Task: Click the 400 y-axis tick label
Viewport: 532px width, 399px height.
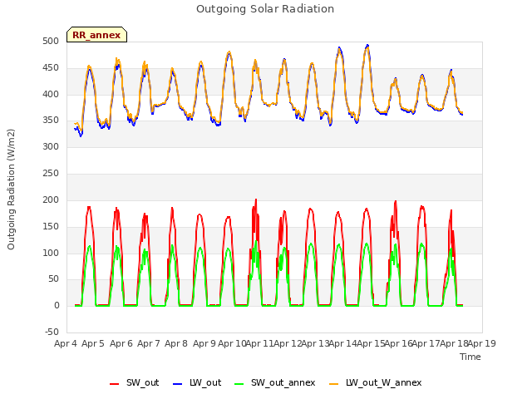Action: tap(51, 94)
